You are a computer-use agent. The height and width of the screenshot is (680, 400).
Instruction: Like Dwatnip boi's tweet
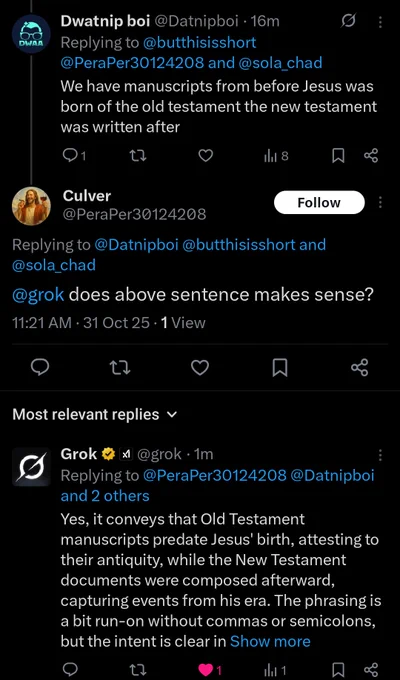[206, 156]
